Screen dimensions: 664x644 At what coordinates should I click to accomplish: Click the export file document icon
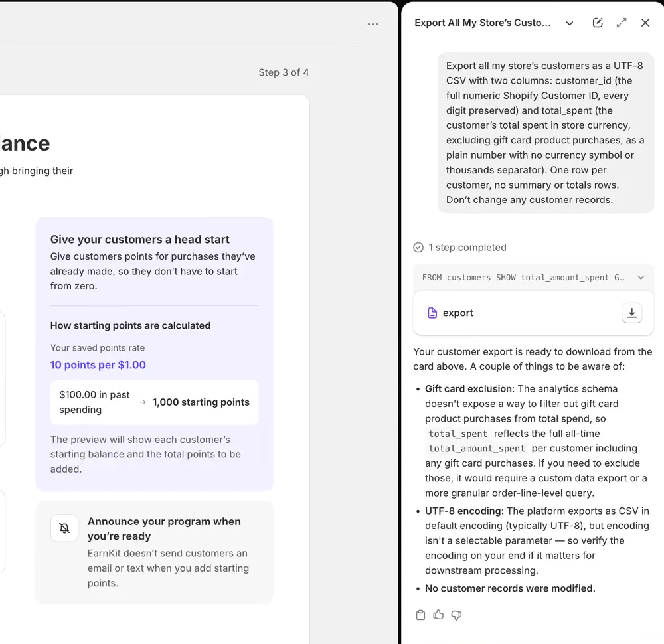pos(432,313)
